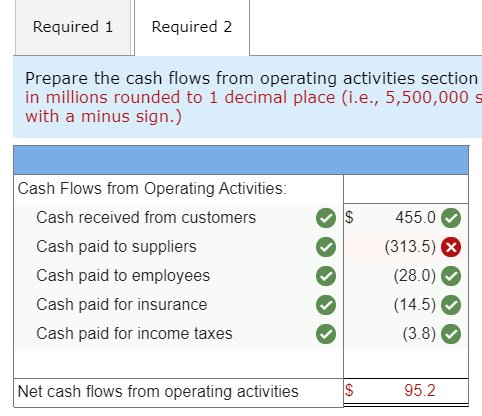Click Net cash flows from operating activities text
This screenshot has width=482, height=416.
pos(158,391)
